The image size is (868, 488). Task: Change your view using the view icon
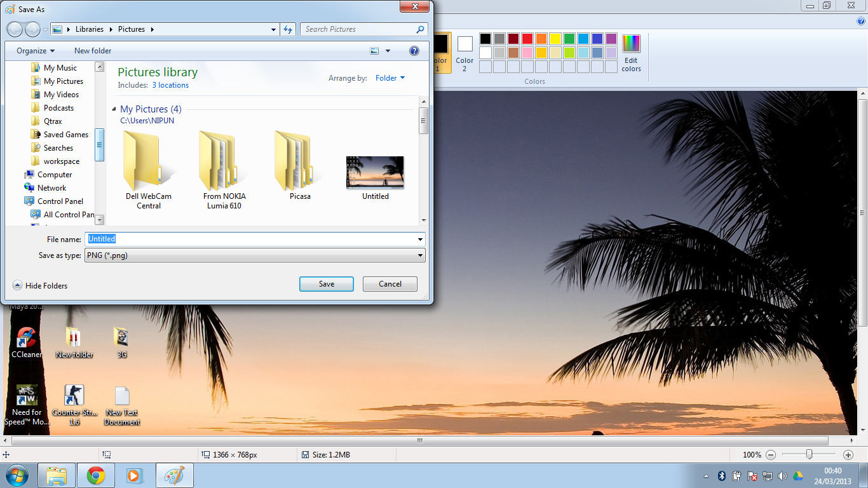(374, 51)
